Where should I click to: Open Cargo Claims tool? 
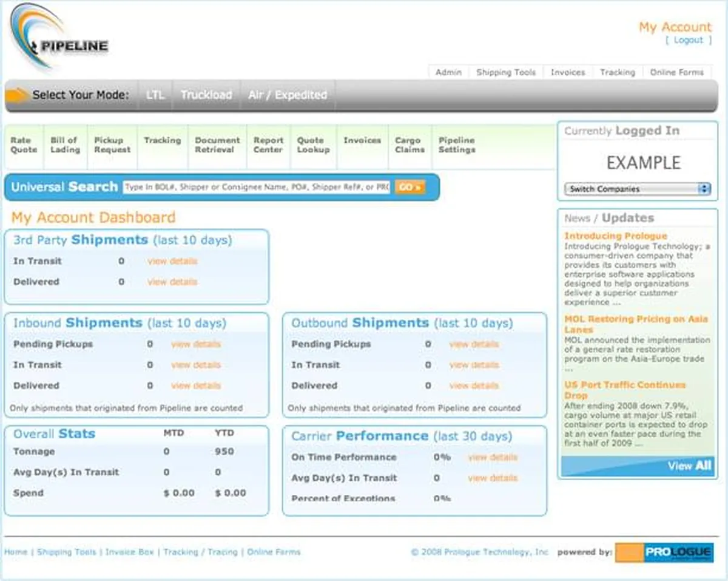tap(409, 145)
